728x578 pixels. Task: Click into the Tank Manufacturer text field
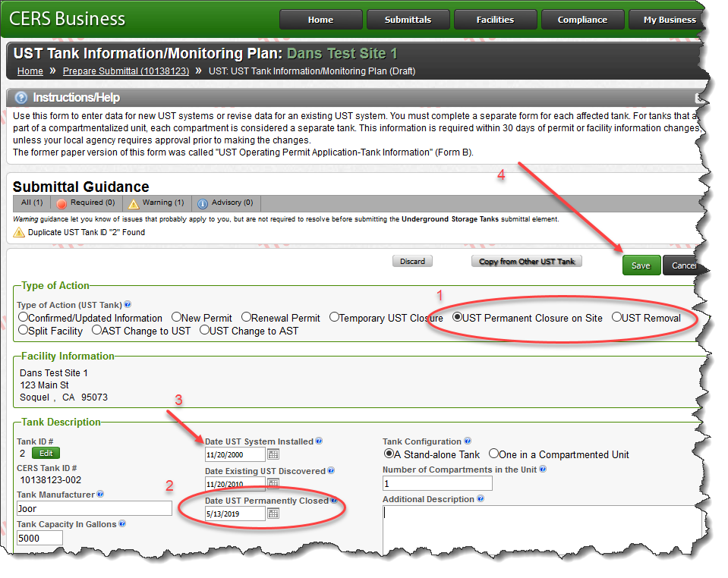[x=94, y=508]
